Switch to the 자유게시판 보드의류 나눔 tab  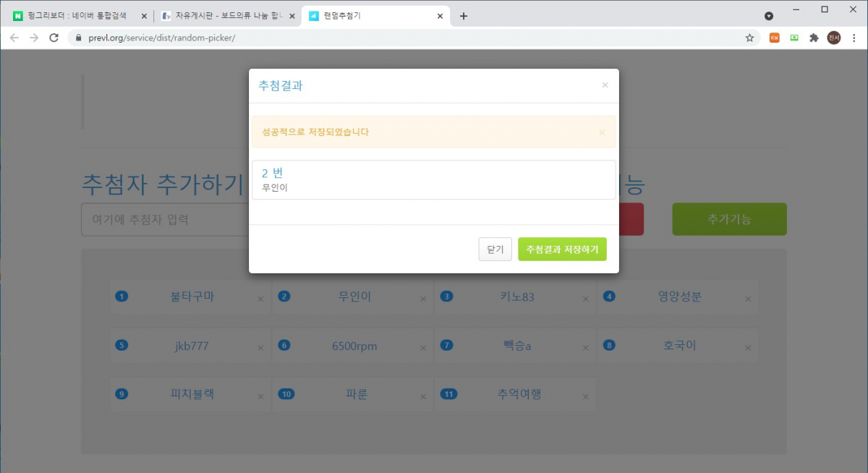pyautogui.click(x=227, y=16)
